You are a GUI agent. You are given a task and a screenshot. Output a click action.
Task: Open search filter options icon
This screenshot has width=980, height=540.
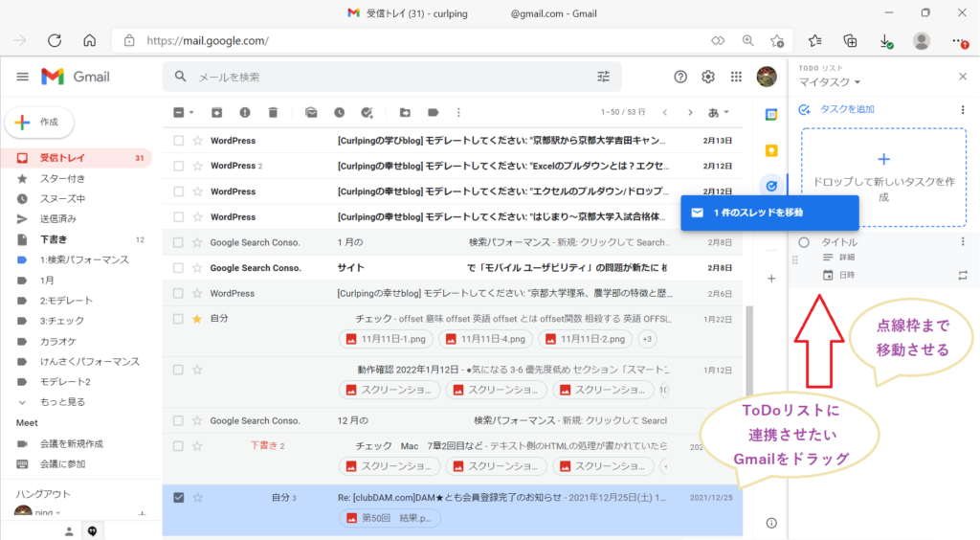[603, 77]
